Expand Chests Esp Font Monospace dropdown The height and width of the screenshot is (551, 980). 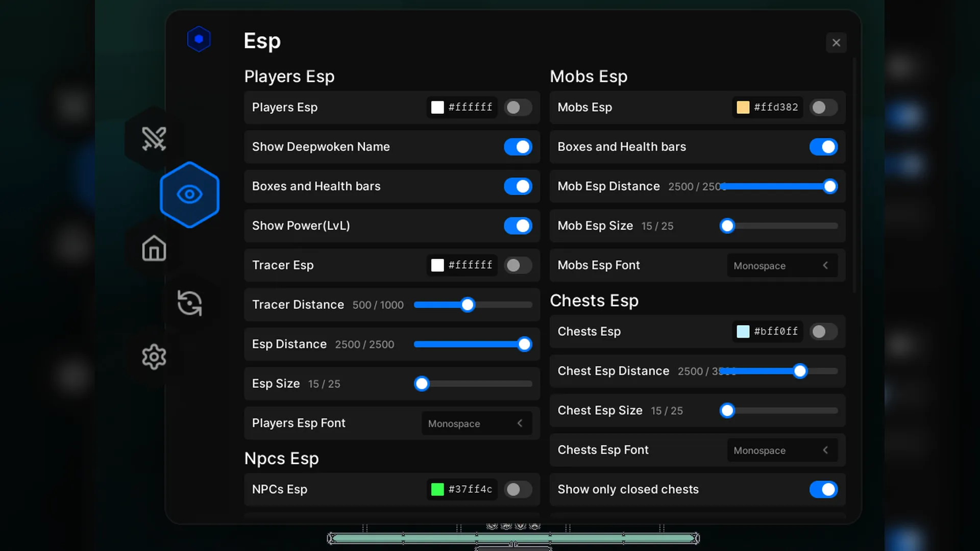coord(781,450)
